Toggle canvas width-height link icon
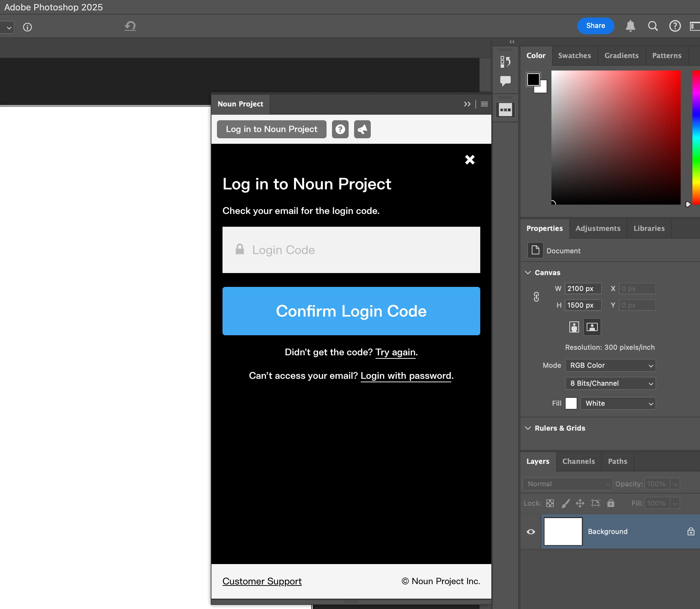The height and width of the screenshot is (609, 700). click(x=536, y=297)
